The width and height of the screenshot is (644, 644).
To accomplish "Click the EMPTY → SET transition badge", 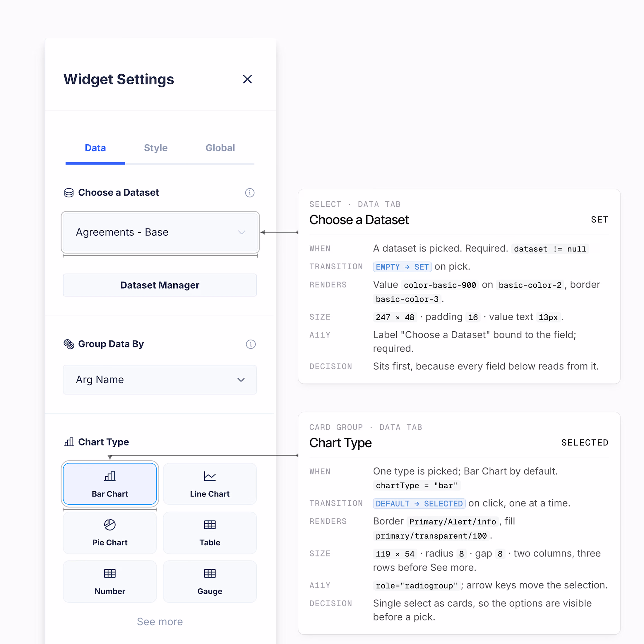I will click(402, 267).
